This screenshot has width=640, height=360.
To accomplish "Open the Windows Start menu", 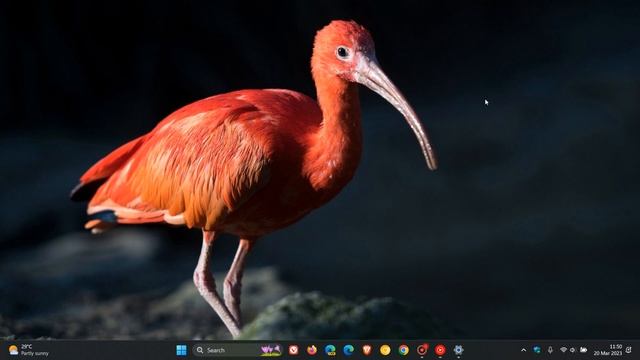I will click(181, 350).
